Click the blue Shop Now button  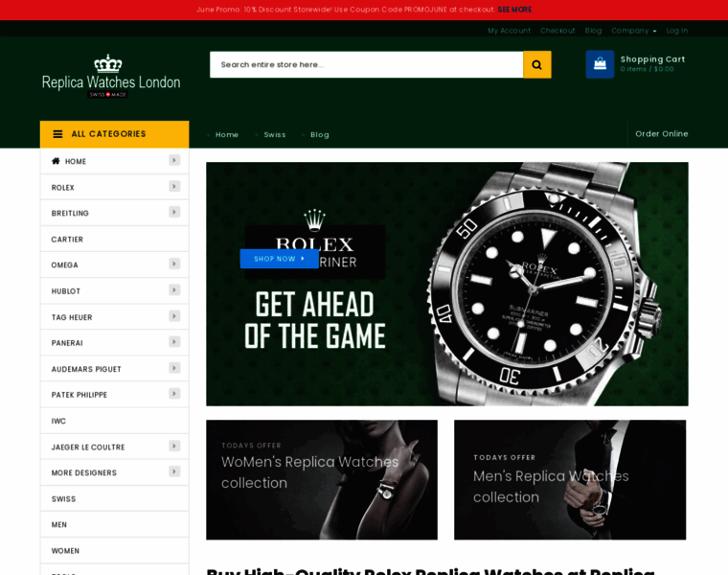click(279, 259)
